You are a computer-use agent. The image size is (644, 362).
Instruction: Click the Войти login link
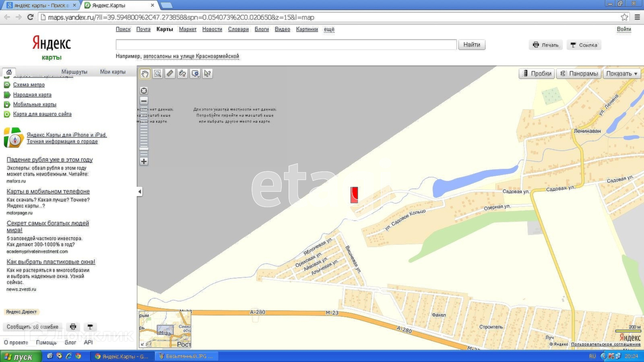[x=624, y=29]
